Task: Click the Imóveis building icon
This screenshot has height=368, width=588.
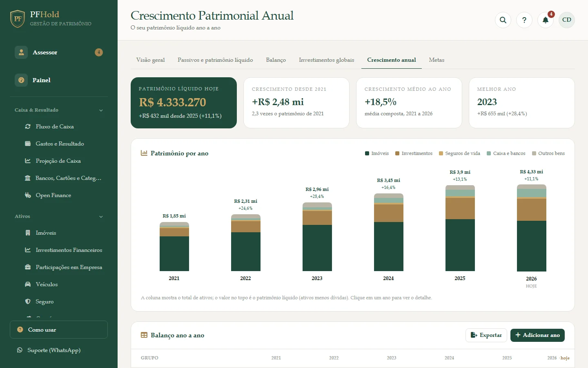Action: (x=28, y=233)
